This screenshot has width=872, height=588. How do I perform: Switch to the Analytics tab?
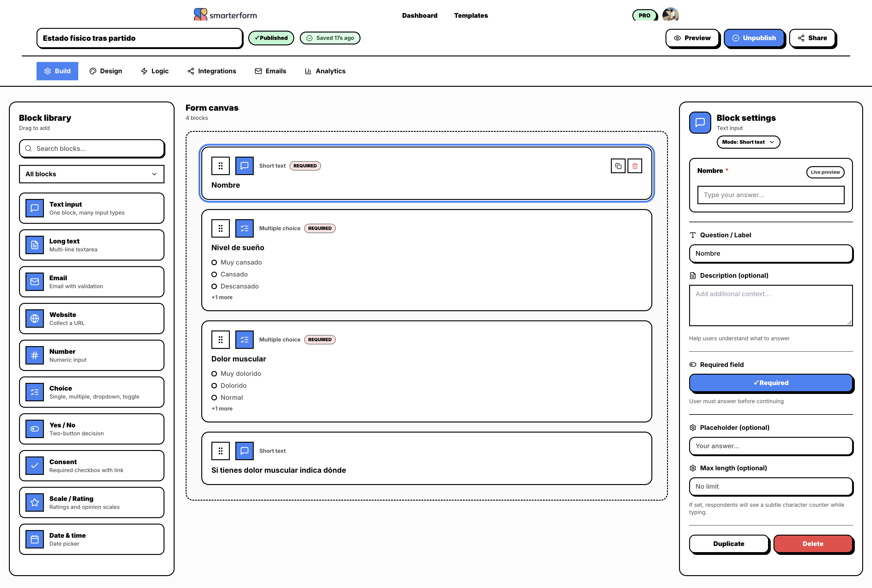(x=325, y=71)
